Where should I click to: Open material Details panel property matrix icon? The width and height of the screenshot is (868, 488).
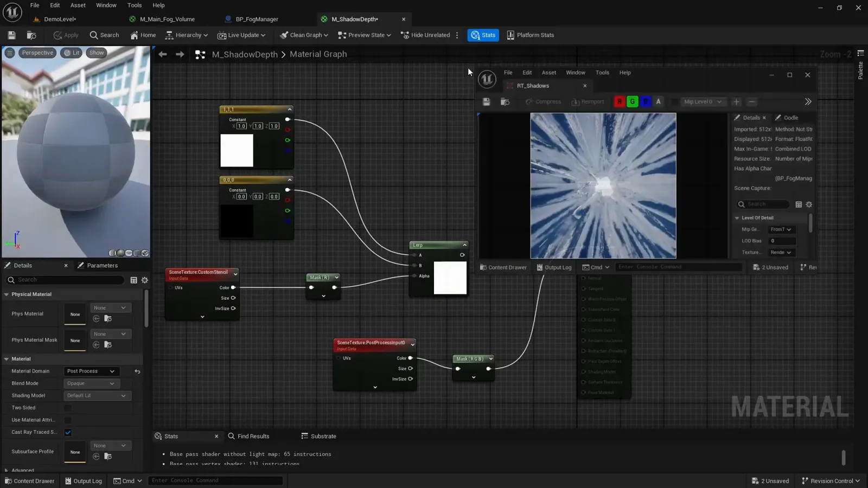point(133,280)
